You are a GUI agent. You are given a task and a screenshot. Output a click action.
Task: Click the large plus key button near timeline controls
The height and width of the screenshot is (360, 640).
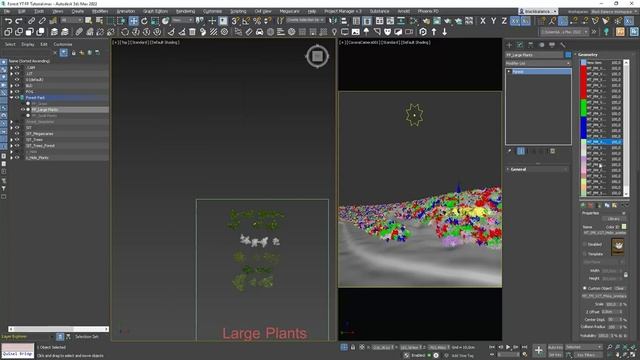(538, 350)
